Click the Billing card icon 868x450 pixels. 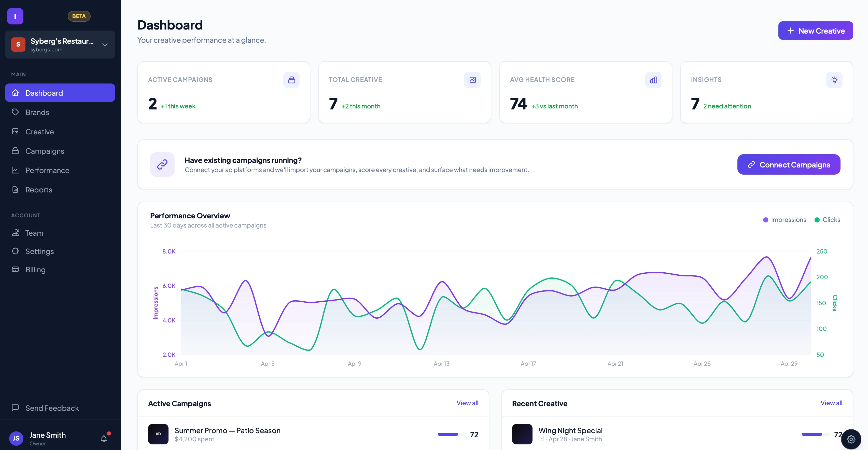point(15,270)
